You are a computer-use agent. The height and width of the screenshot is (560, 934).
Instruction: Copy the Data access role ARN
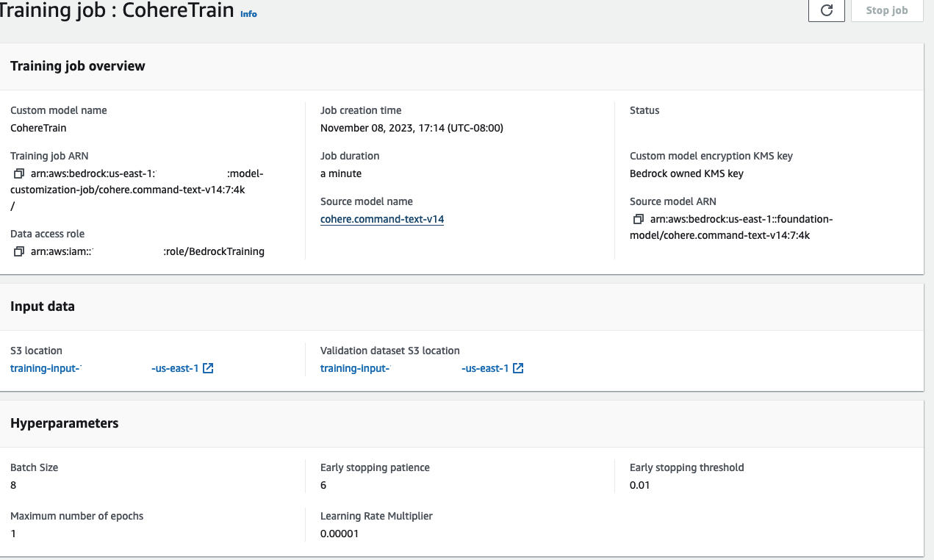[x=19, y=252]
